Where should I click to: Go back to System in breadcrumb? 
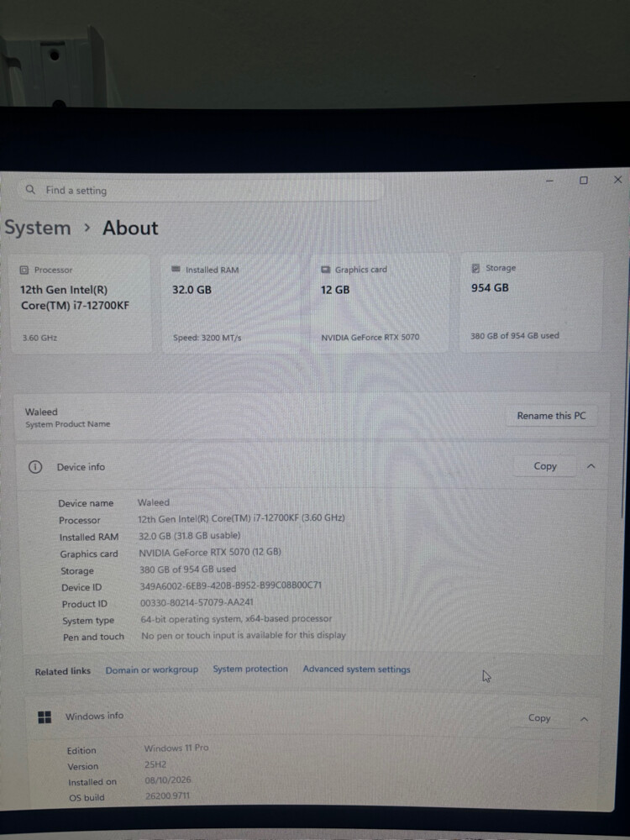coord(38,228)
